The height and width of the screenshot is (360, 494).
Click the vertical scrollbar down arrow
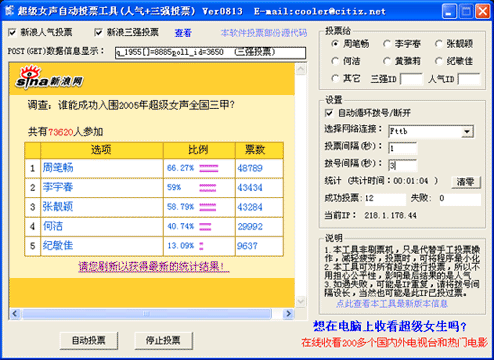301,302
